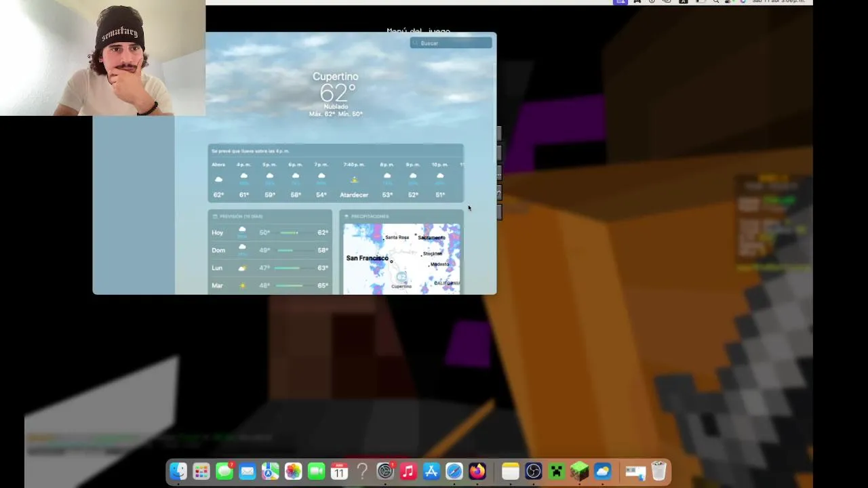Select the 7 p.m. hourly forecast
Screen dimensions: 868x488
click(x=321, y=180)
